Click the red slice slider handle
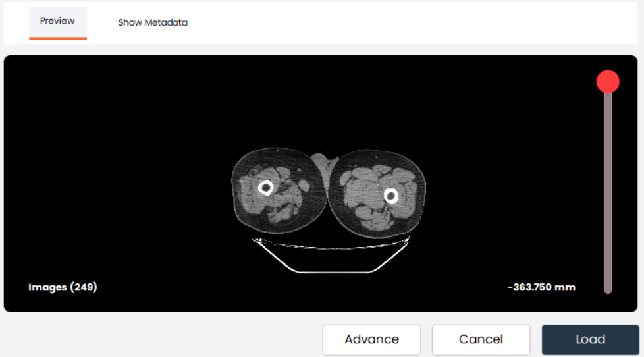The width and height of the screenshot is (644, 357). click(x=607, y=82)
